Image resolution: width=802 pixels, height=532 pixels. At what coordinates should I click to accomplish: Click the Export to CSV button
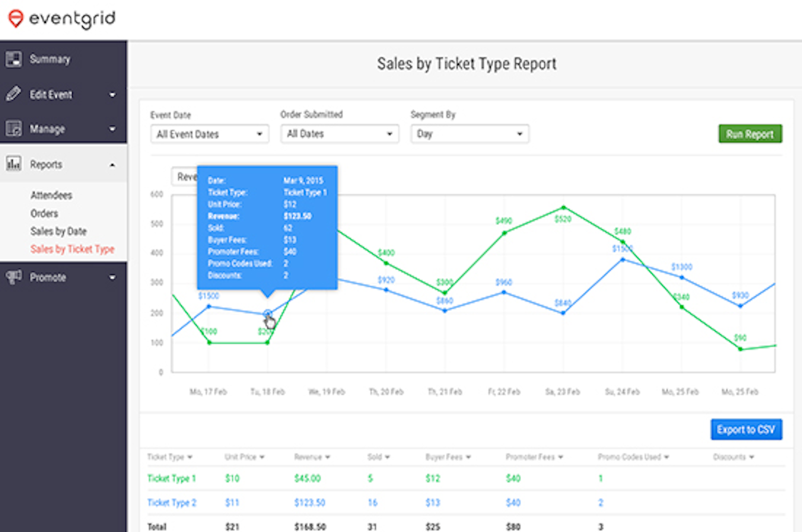pyautogui.click(x=746, y=429)
